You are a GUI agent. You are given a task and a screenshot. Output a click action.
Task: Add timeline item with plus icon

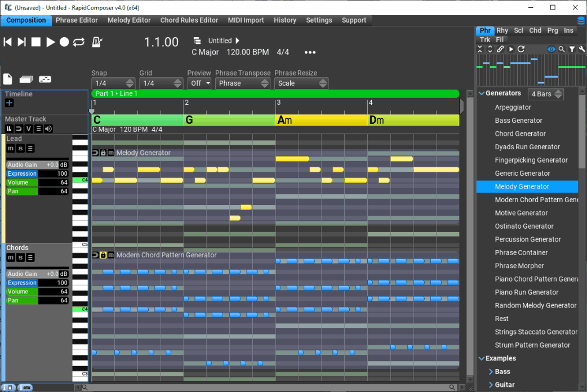pyautogui.click(x=10, y=103)
